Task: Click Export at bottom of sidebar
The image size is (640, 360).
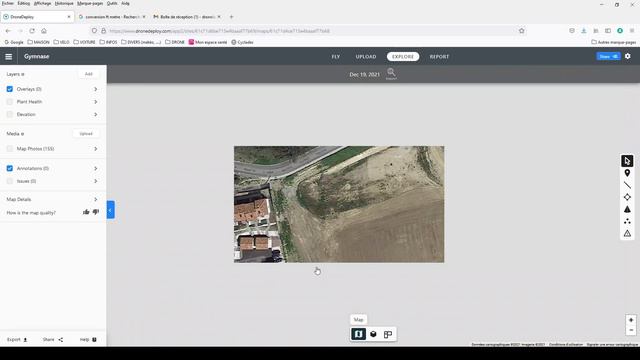Action: tap(17, 340)
